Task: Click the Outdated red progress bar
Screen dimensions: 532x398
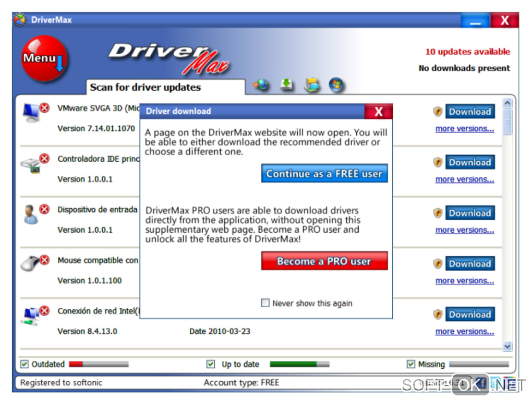Action: coord(99,364)
